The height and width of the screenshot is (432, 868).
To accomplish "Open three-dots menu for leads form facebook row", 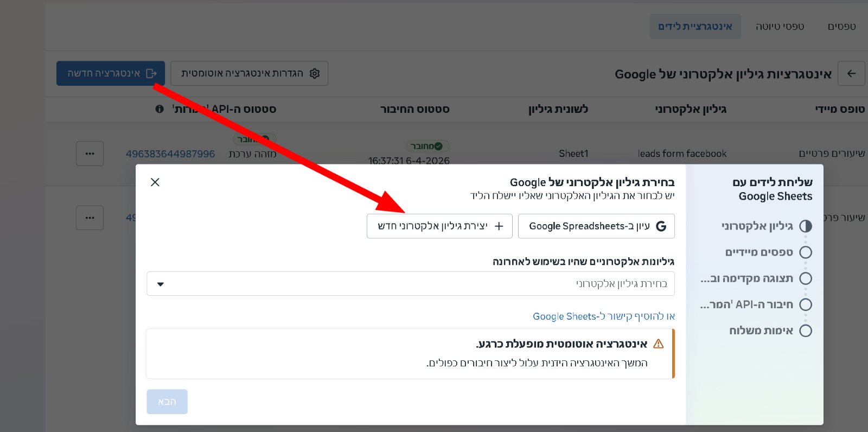I will (x=90, y=154).
